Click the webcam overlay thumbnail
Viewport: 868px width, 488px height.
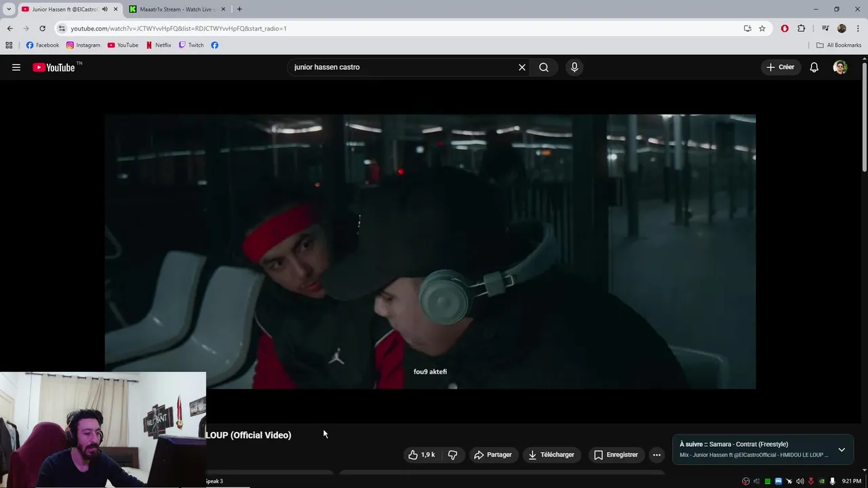[x=103, y=428]
